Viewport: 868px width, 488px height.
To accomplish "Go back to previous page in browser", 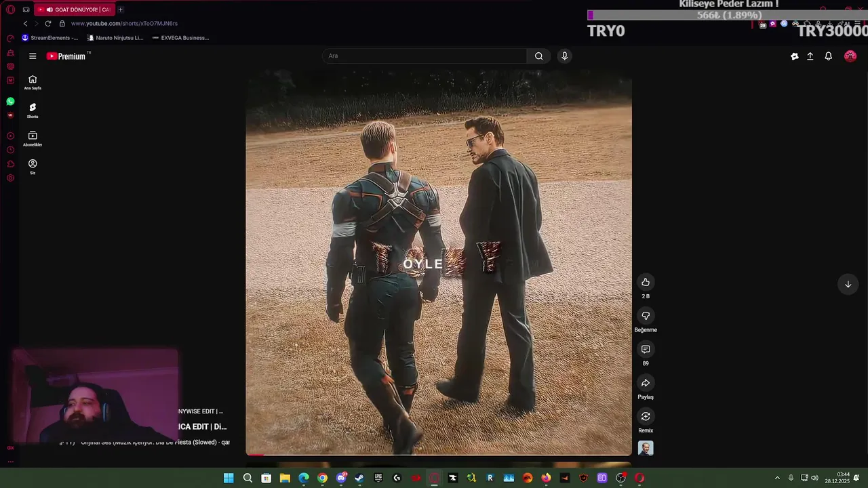I will coord(26,23).
